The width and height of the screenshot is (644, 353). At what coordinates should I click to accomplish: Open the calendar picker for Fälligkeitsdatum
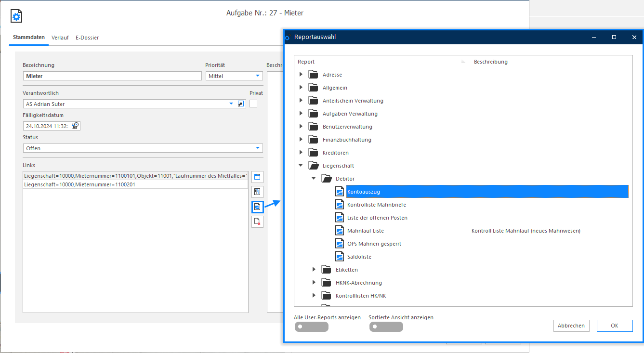(75, 126)
